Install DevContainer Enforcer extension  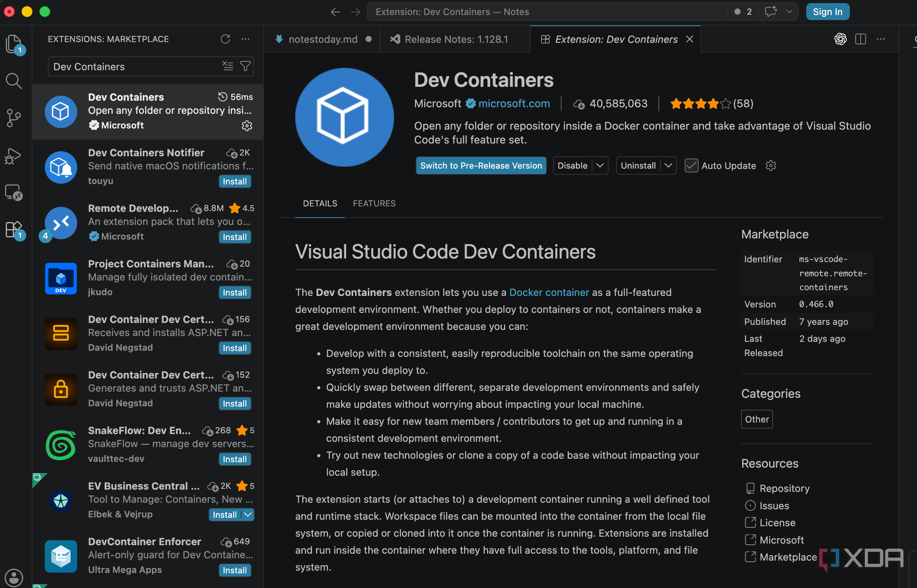(235, 570)
